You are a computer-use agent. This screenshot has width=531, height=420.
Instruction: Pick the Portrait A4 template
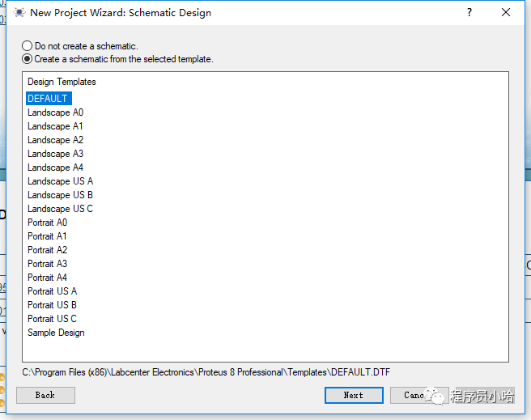coord(47,278)
